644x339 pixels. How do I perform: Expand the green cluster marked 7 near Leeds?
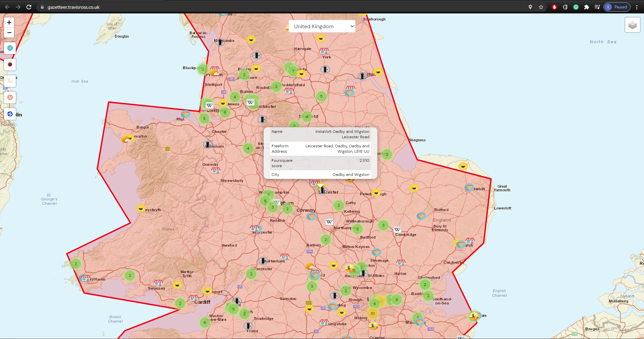[293, 71]
